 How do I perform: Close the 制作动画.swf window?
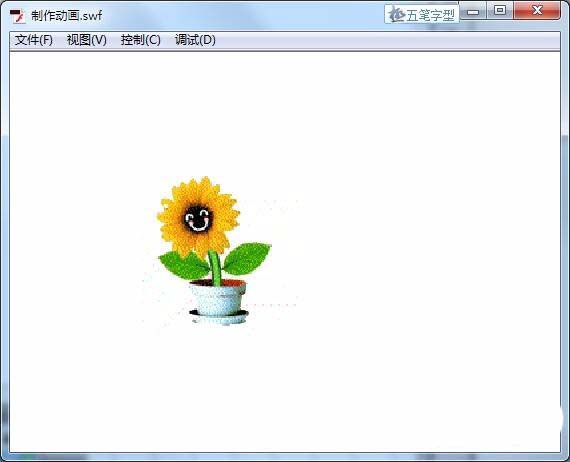[x=537, y=11]
